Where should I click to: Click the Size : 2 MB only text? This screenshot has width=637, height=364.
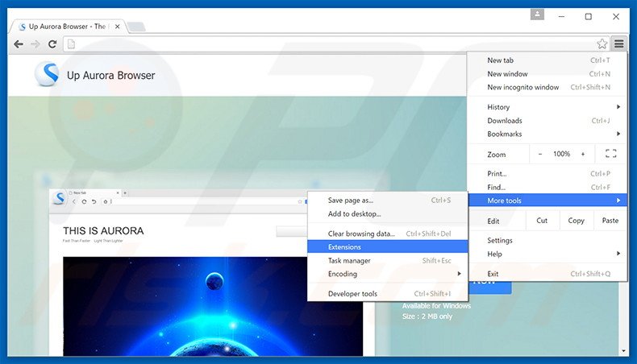pos(427,316)
